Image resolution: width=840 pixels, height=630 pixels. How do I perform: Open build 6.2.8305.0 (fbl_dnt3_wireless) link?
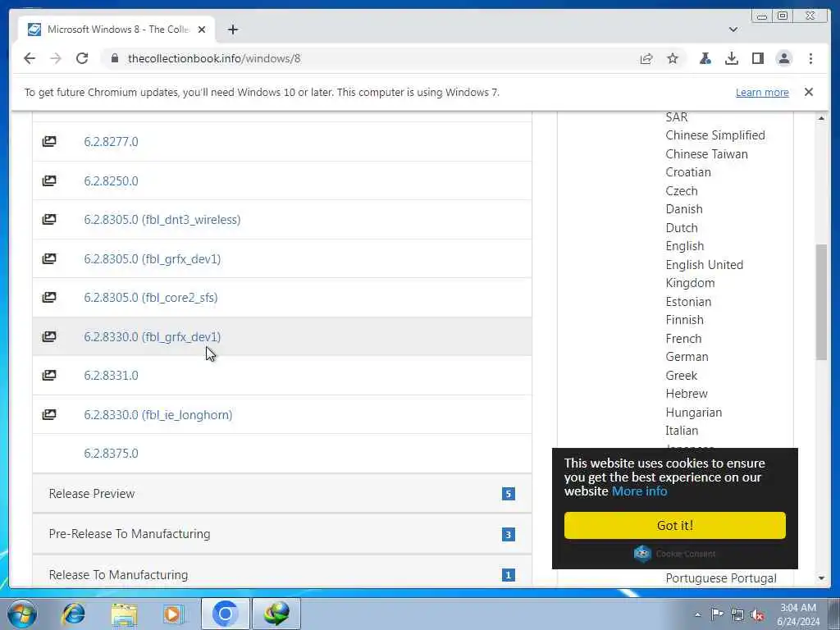pyautogui.click(x=162, y=220)
